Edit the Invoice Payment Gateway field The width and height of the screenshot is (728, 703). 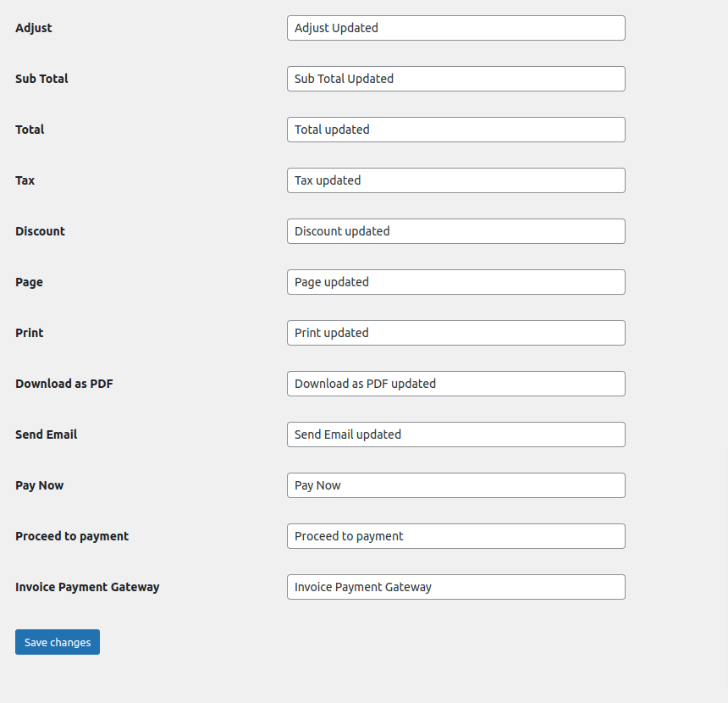456,587
